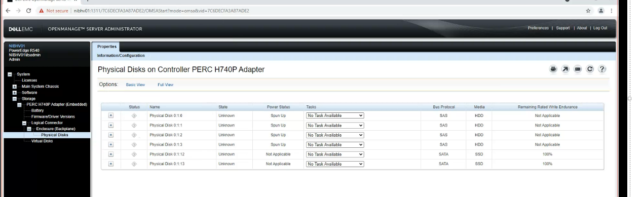Switch to Basic View

coord(135,85)
